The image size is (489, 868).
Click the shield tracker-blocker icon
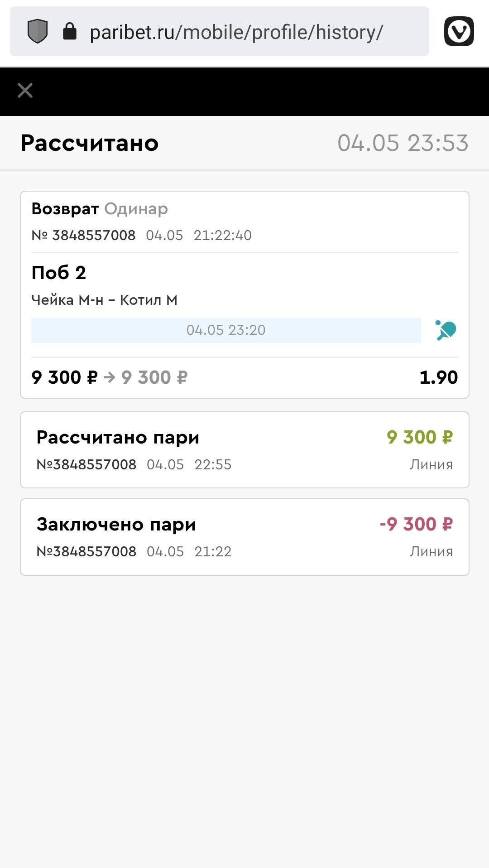coord(38,31)
